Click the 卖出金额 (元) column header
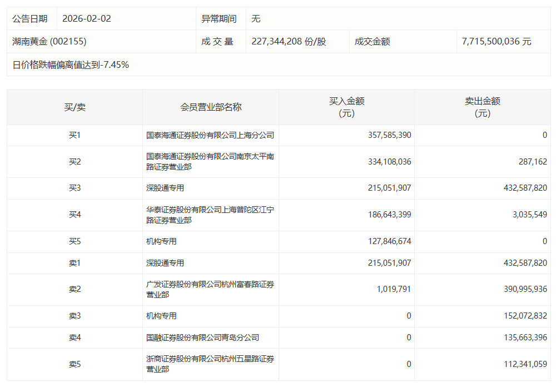556x392 pixels. (482, 107)
